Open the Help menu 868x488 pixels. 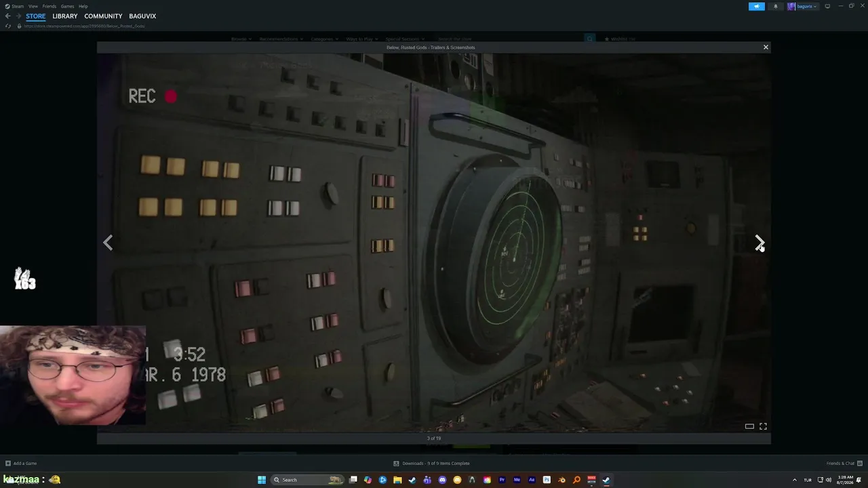tap(83, 6)
